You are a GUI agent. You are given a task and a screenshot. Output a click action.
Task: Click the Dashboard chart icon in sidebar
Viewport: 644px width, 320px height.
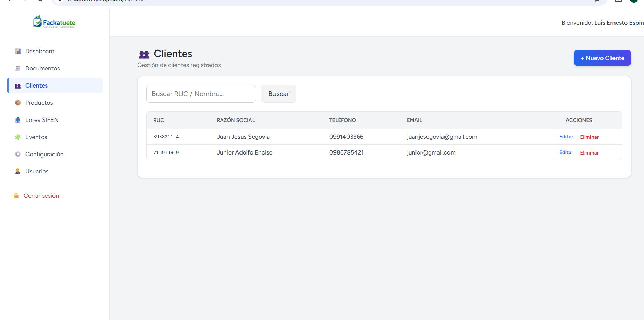click(x=18, y=51)
